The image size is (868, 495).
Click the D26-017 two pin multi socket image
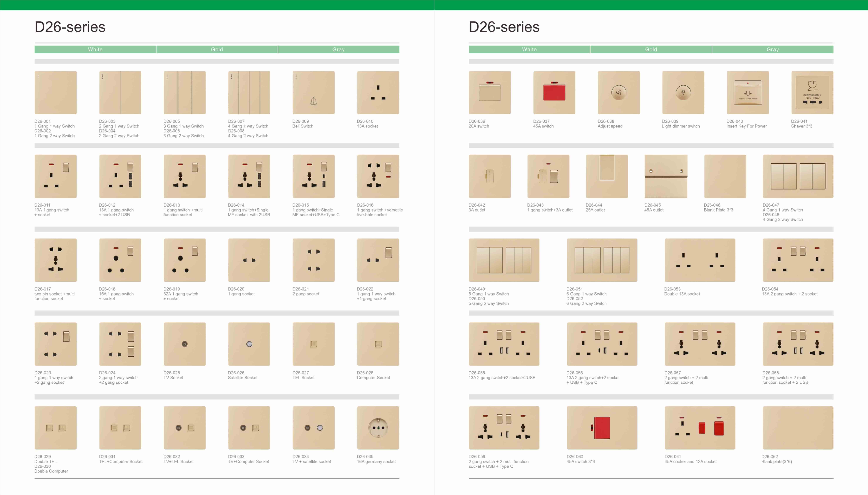(x=55, y=260)
